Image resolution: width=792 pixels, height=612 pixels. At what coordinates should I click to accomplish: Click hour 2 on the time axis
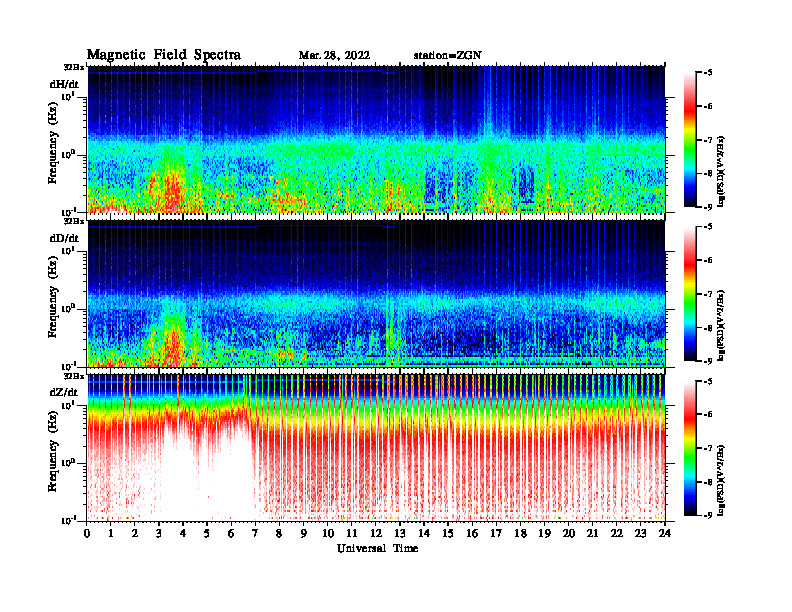point(135,534)
